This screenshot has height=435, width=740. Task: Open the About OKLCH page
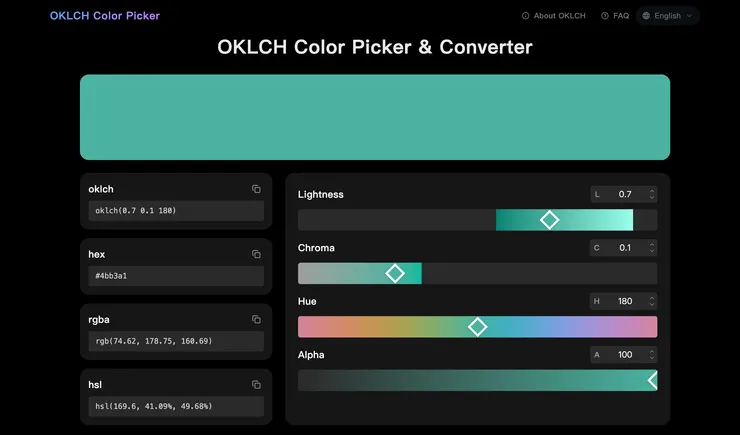click(559, 16)
